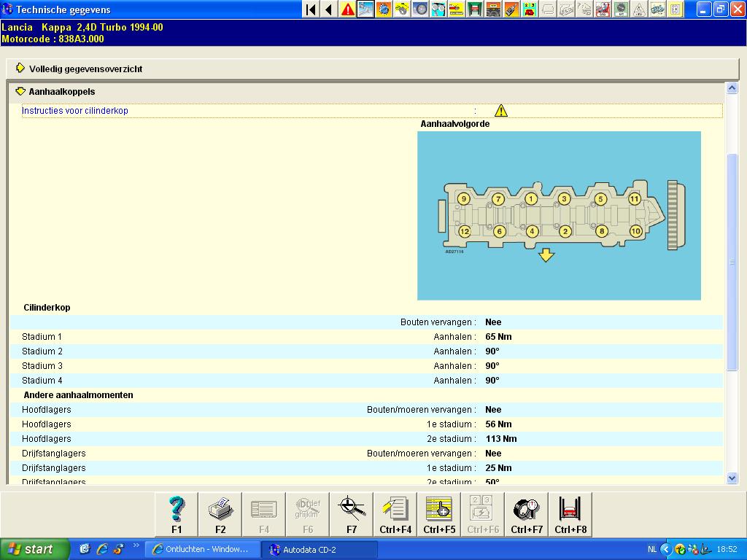
Task: Click Instructies voor cilinderkop link
Action: click(75, 111)
